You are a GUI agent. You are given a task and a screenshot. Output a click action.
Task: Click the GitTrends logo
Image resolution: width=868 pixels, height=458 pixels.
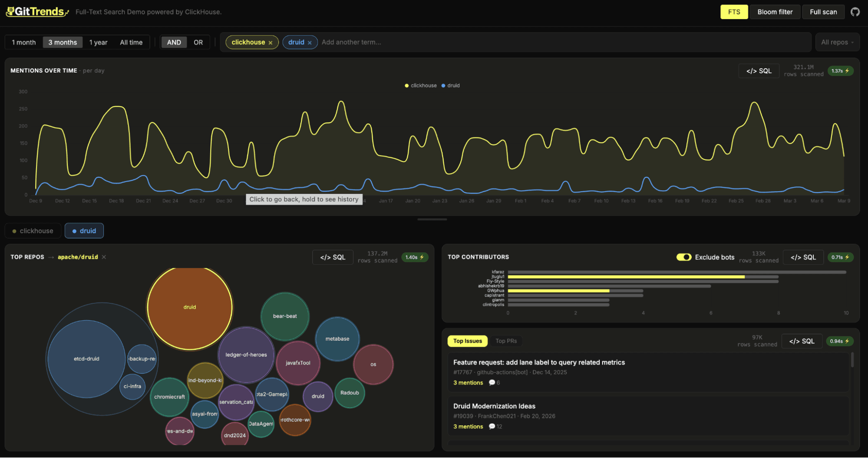(x=37, y=12)
